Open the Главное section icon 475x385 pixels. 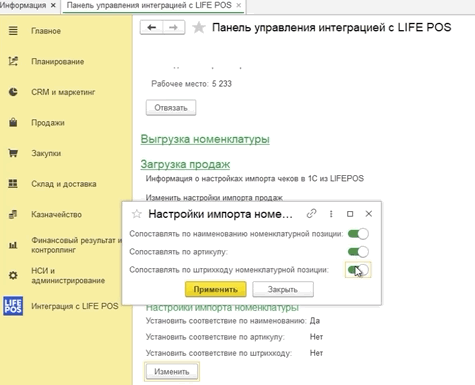coord(13,31)
